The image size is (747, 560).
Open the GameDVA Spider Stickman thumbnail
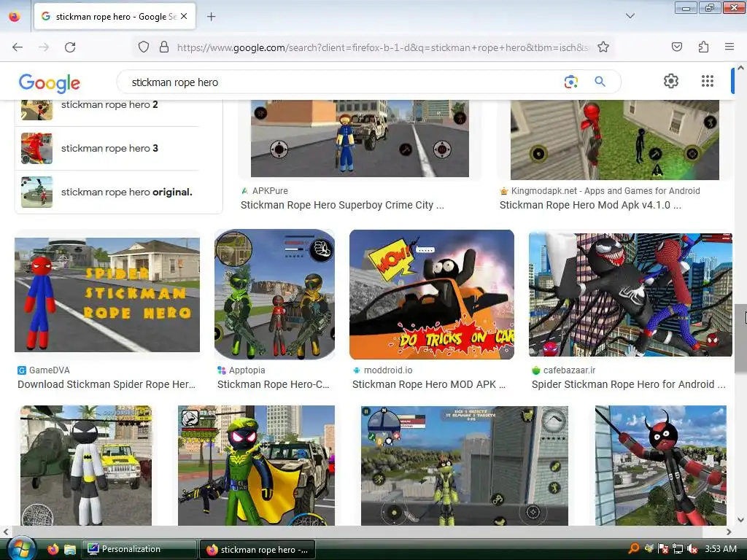click(x=107, y=295)
